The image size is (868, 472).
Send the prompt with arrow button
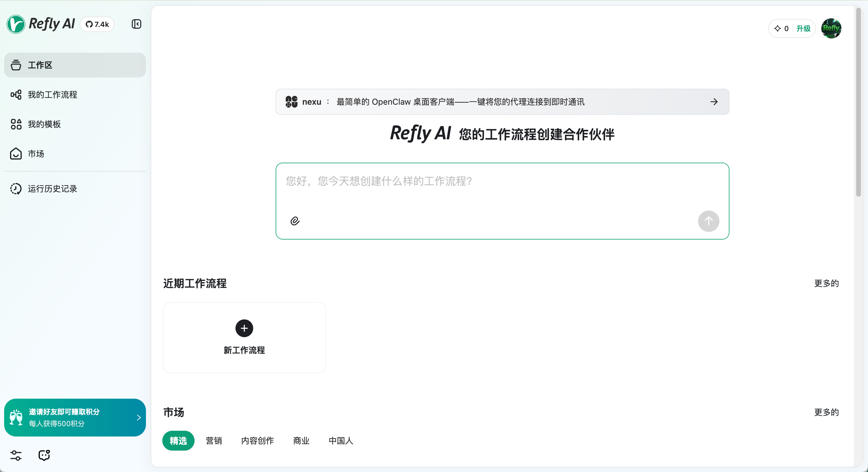pyautogui.click(x=708, y=221)
